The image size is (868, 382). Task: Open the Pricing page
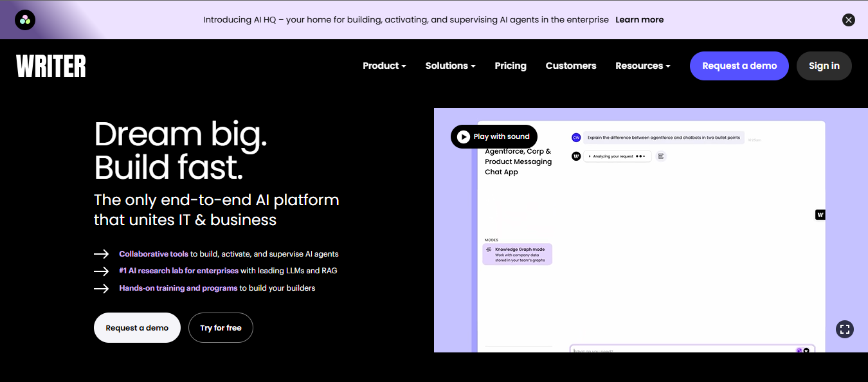click(x=511, y=66)
